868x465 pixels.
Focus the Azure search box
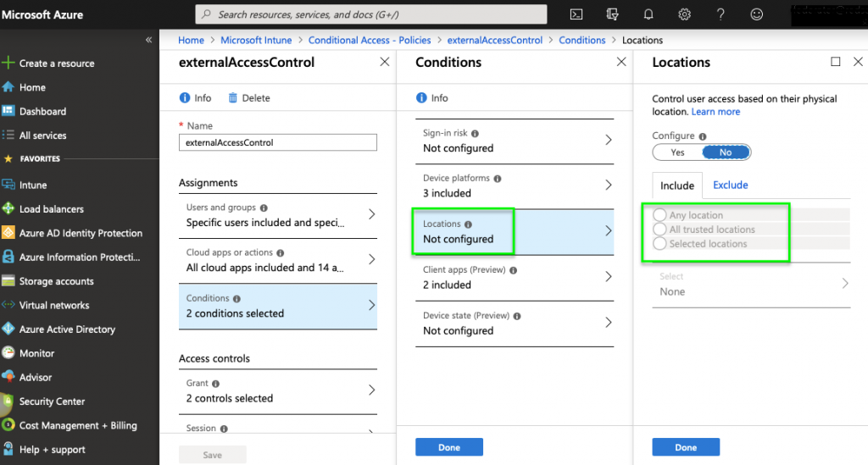[371, 14]
